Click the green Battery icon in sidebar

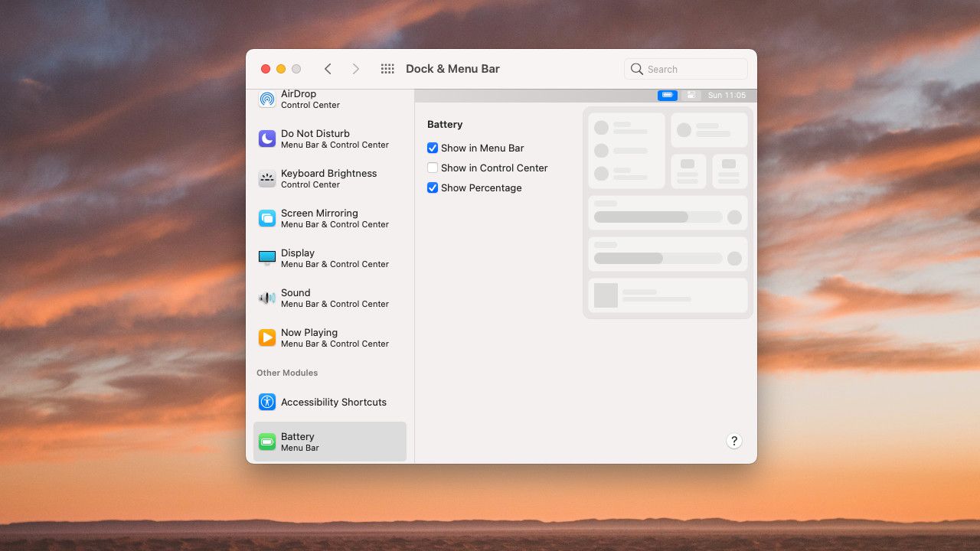point(266,442)
